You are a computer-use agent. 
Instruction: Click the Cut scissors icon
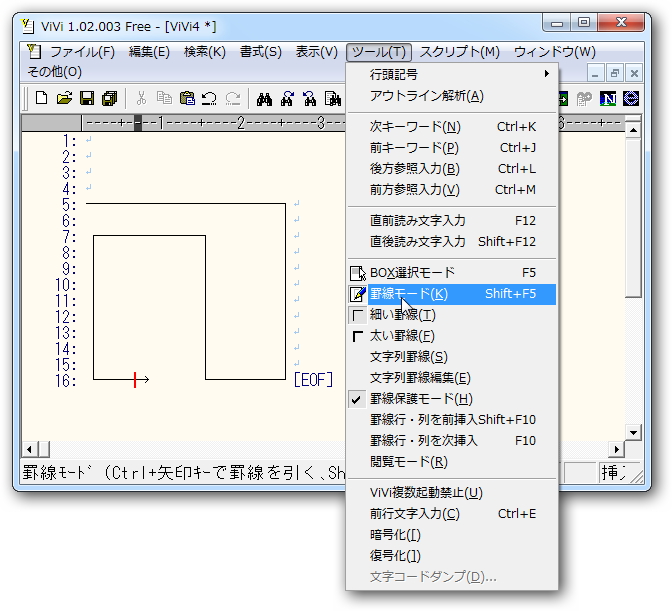pyautogui.click(x=141, y=99)
